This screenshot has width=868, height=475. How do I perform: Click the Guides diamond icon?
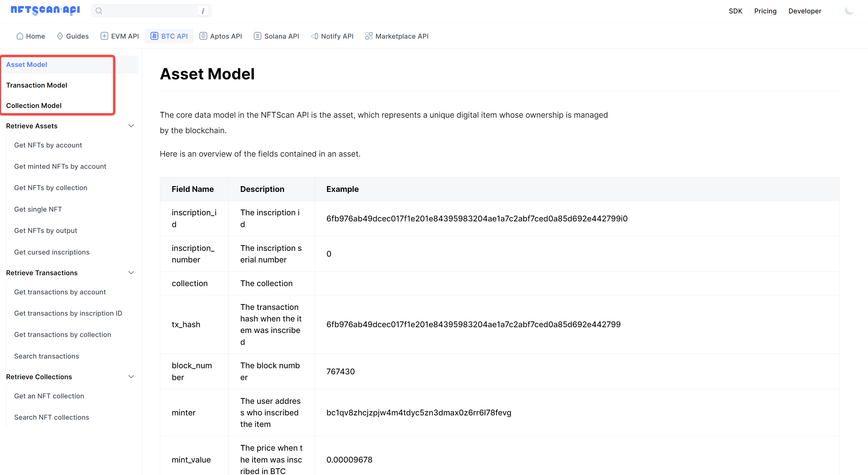click(x=60, y=36)
